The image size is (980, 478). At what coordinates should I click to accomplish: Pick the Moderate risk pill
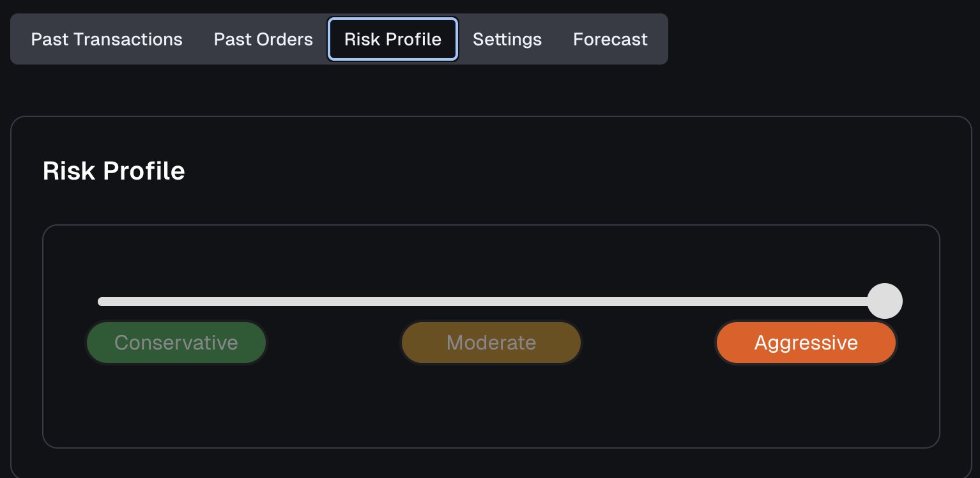[491, 343]
